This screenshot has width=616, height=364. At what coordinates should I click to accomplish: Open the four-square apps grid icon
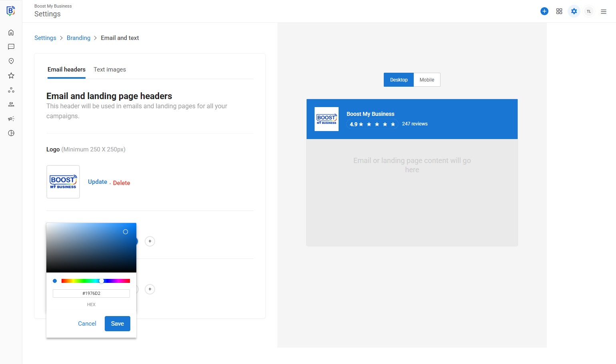559,11
